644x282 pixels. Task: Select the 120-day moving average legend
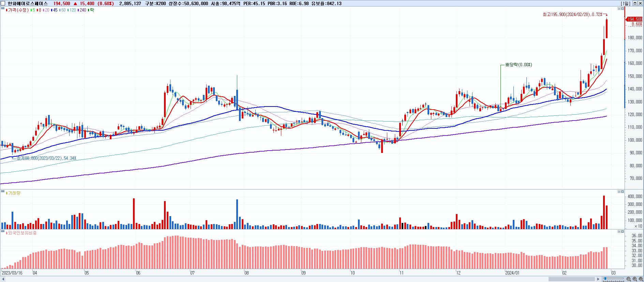point(72,10)
